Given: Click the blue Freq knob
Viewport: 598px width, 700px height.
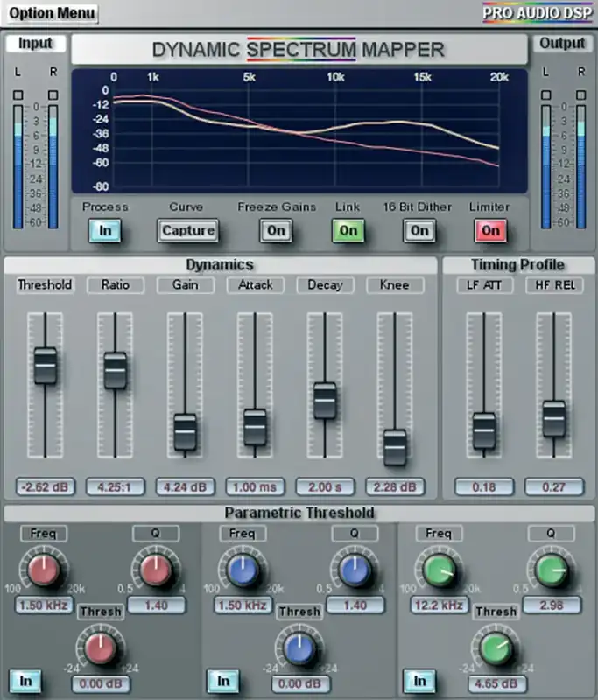Looking at the screenshot, I should (x=243, y=570).
